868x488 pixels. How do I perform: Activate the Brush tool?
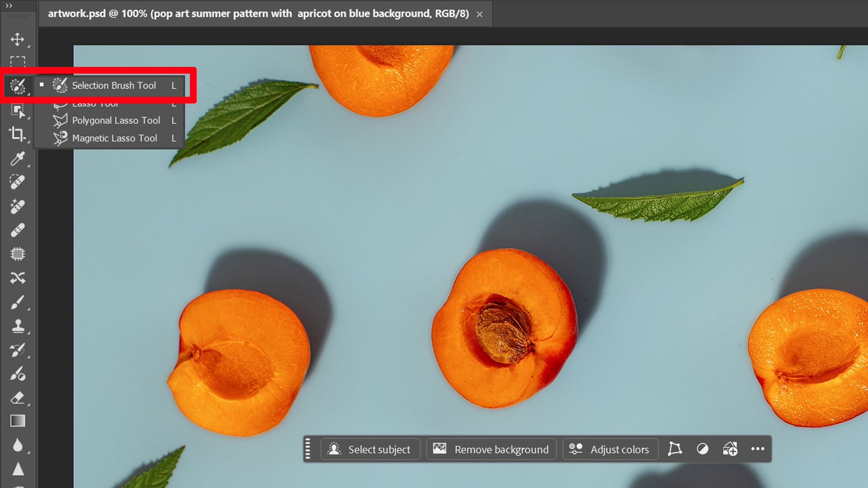(18, 302)
